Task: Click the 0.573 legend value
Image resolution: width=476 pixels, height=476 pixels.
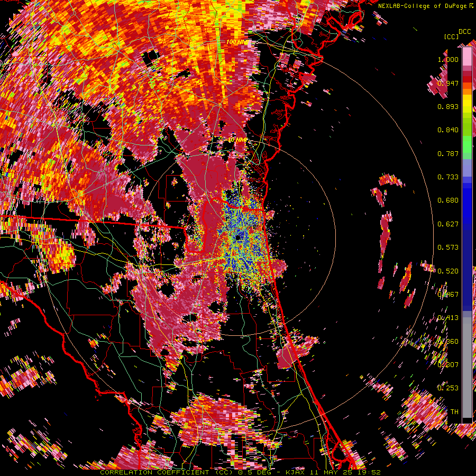Action: [448, 248]
